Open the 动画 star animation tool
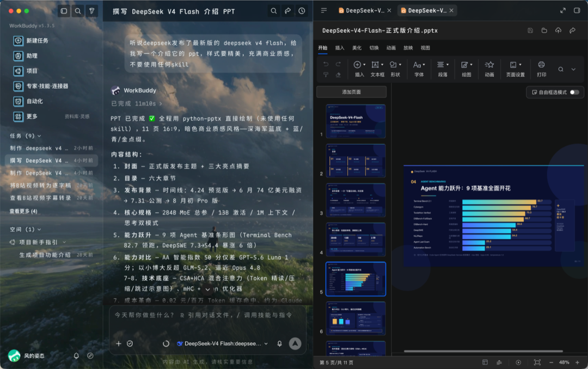588x369 pixels. click(489, 69)
